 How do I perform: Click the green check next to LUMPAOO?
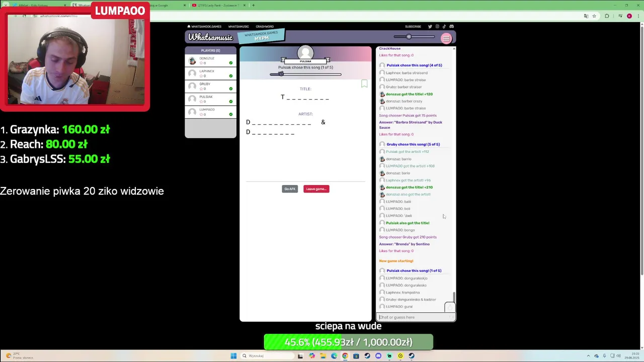(x=231, y=114)
